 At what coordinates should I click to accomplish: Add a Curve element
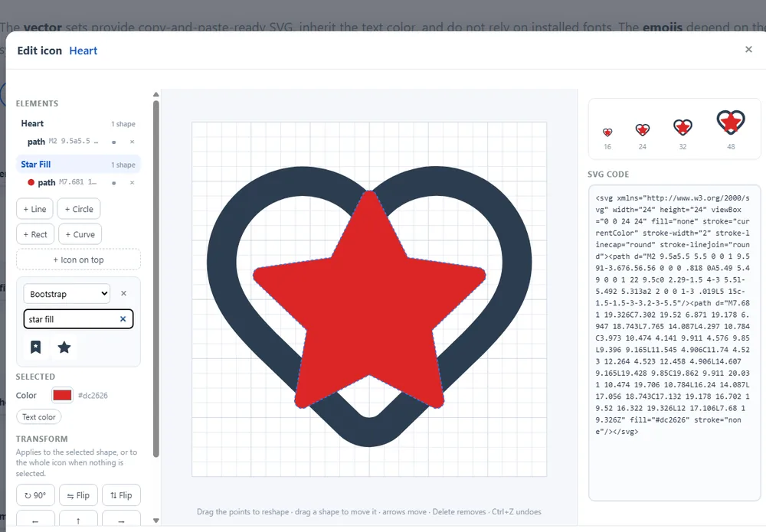click(x=80, y=234)
